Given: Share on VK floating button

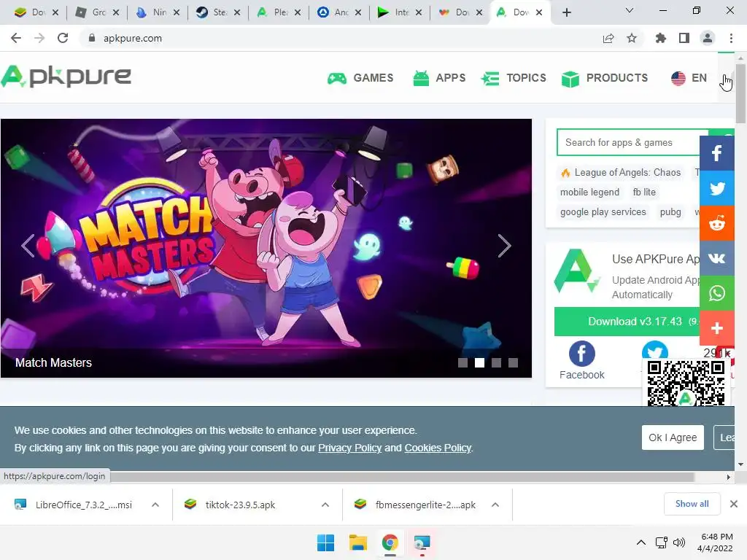Looking at the screenshot, I should pos(716,258).
